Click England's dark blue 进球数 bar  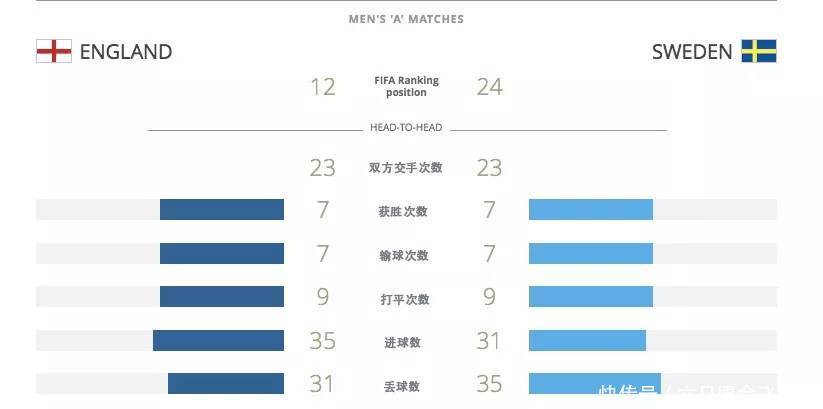[x=218, y=341]
